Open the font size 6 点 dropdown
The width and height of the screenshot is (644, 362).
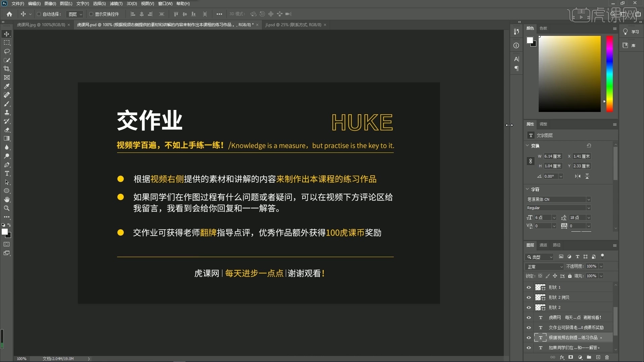coord(554,218)
